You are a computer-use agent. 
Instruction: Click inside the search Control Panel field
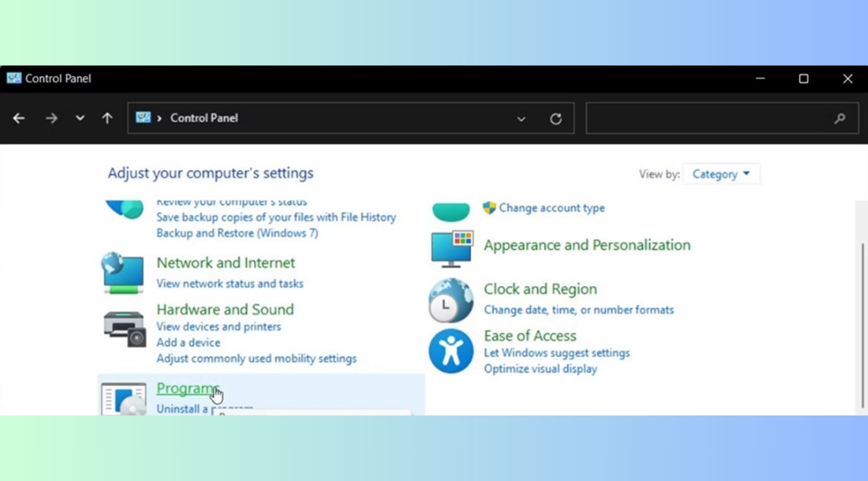click(722, 118)
